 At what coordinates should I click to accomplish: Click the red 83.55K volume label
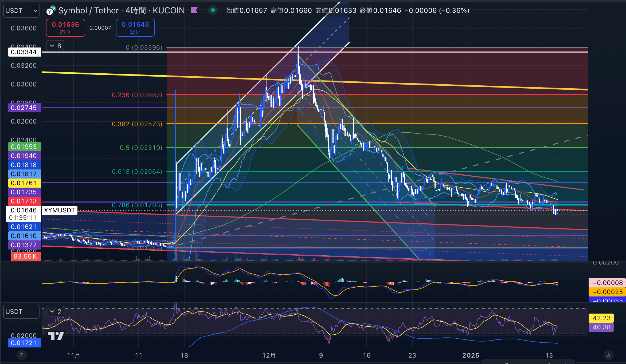[x=26, y=256]
